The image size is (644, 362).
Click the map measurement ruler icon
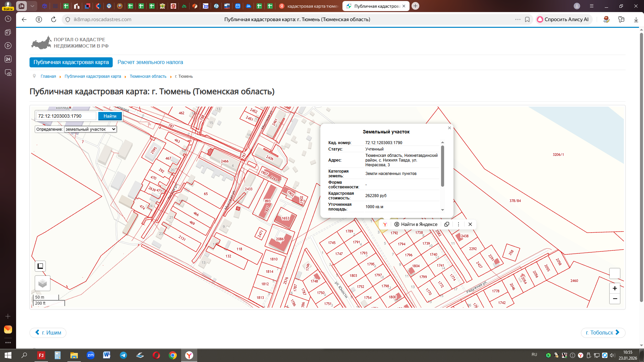coord(40,266)
